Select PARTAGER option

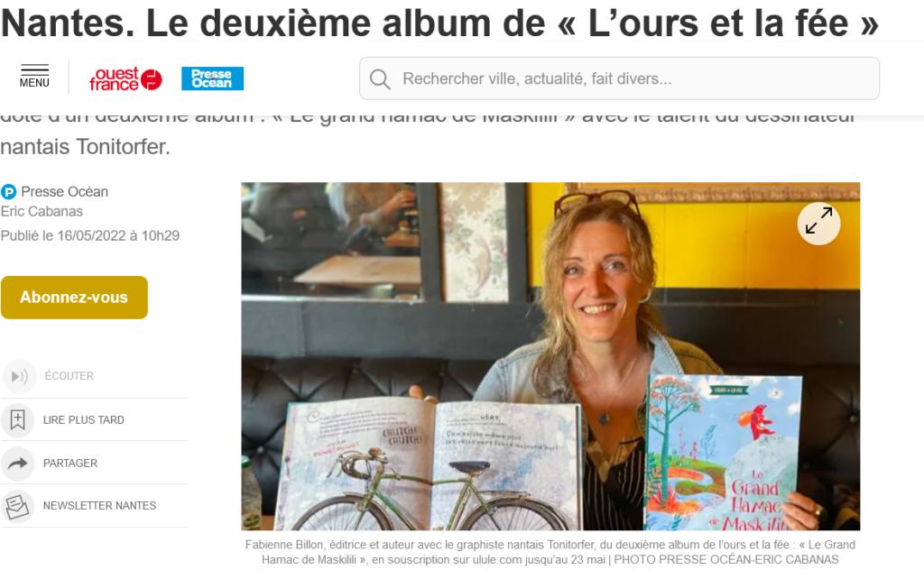click(70, 463)
